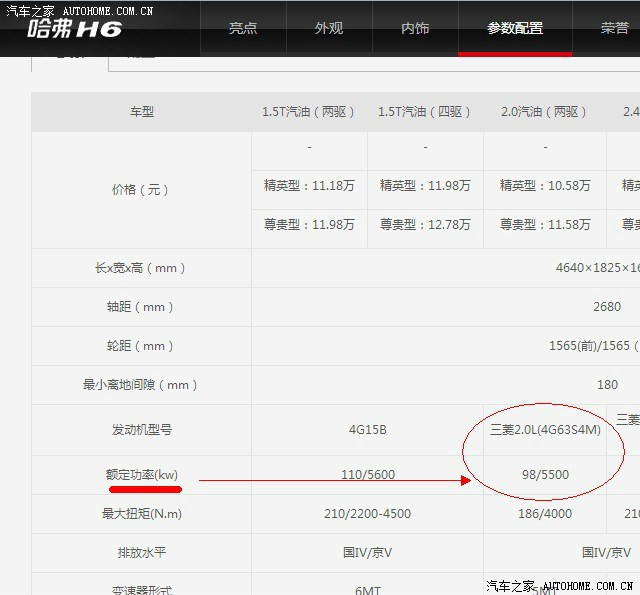This screenshot has width=640, height=595.
Task: Click the 哈弗H6 logo
Action: (74, 30)
